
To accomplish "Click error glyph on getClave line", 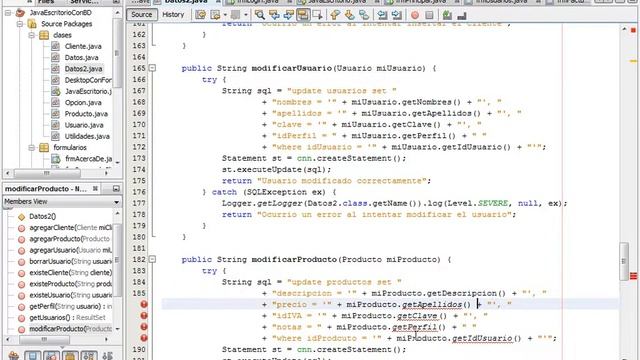I will point(144,316).
